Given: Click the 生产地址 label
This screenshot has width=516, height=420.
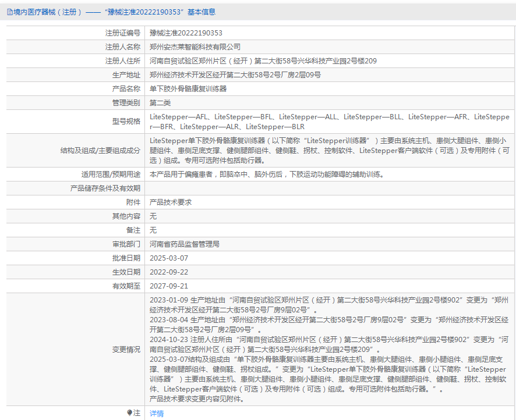Looking at the screenshot, I should [126, 75].
